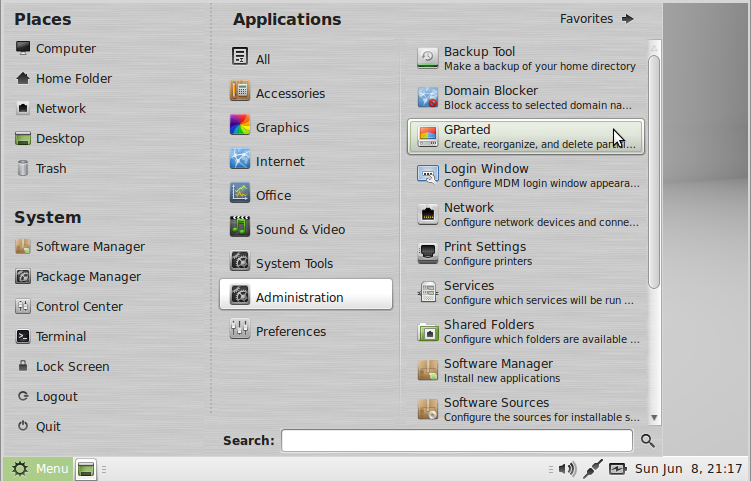
Task: Click the applications list scrollbar handle
Action: point(654,172)
